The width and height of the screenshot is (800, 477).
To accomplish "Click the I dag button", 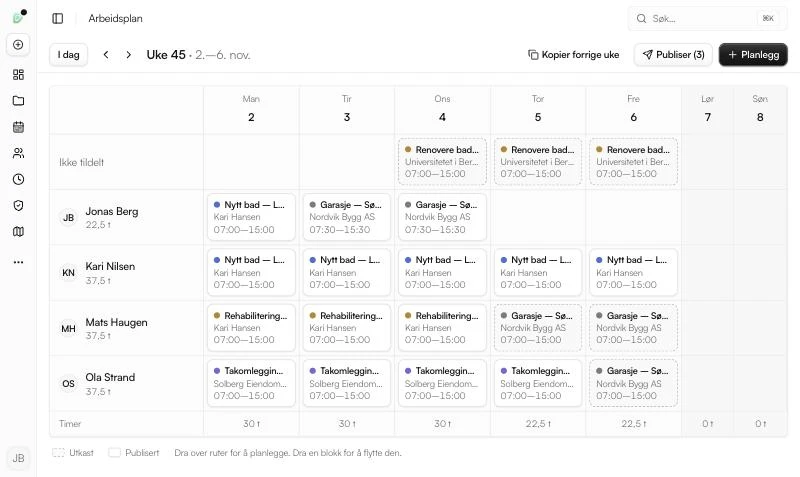I will click(x=68, y=55).
